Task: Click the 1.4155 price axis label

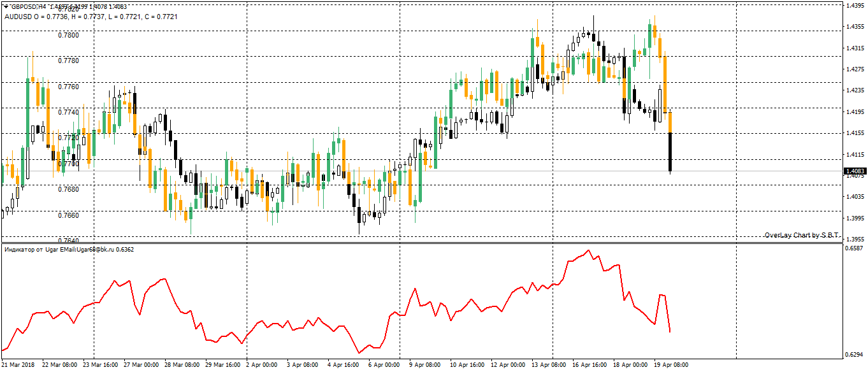Action: pyautogui.click(x=854, y=133)
